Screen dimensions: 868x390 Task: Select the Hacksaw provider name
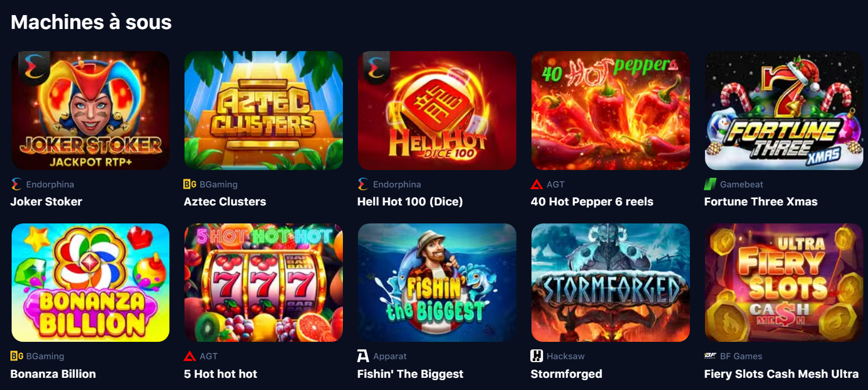[x=566, y=356]
